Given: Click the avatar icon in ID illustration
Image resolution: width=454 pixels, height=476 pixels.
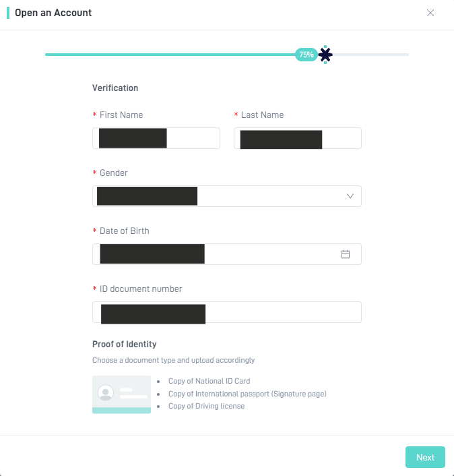Looking at the screenshot, I should [x=106, y=392].
